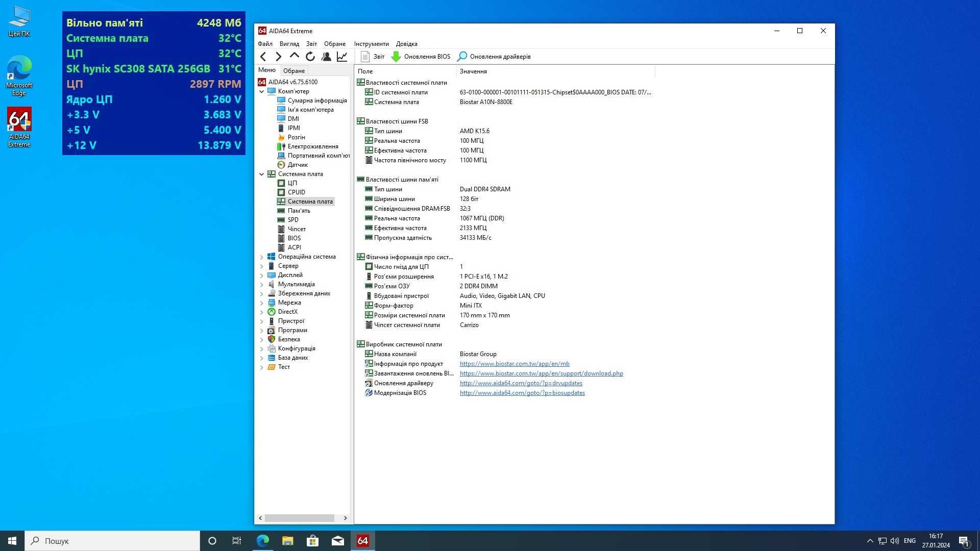Click the Task View taskbar icon

236,541
